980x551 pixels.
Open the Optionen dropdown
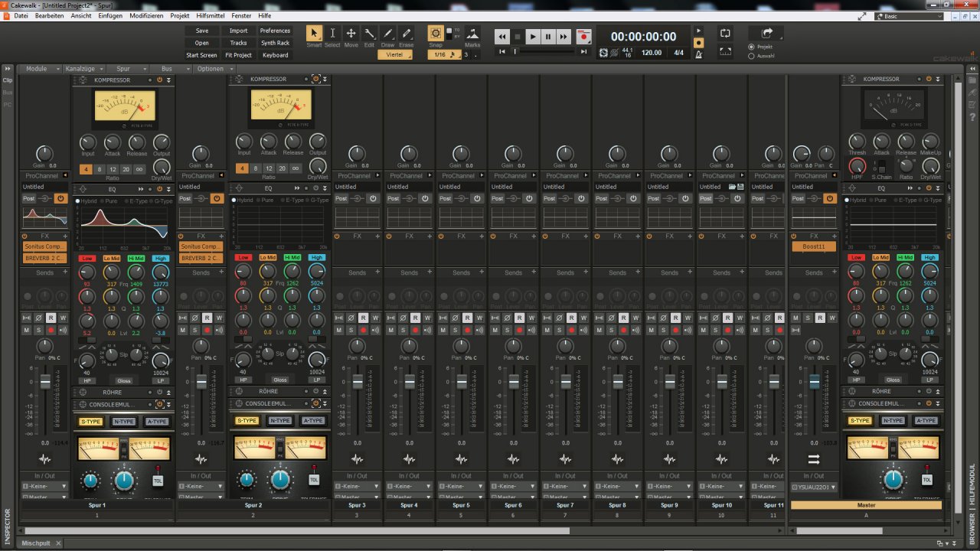(214, 69)
